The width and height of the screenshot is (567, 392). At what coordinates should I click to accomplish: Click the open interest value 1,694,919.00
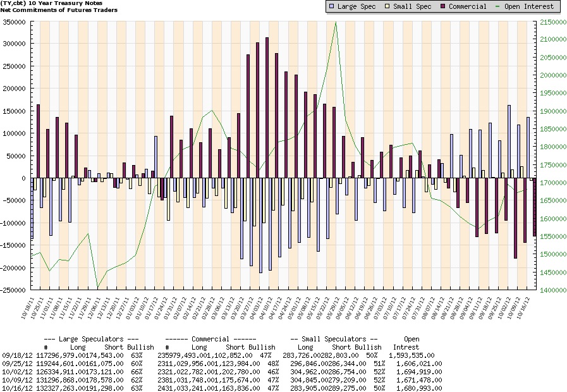pos(419,372)
